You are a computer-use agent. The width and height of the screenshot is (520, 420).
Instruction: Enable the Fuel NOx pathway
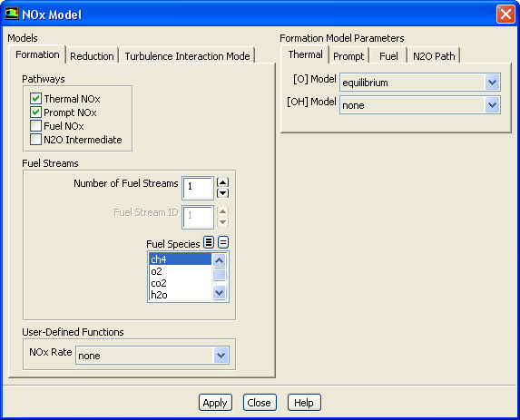point(35,125)
